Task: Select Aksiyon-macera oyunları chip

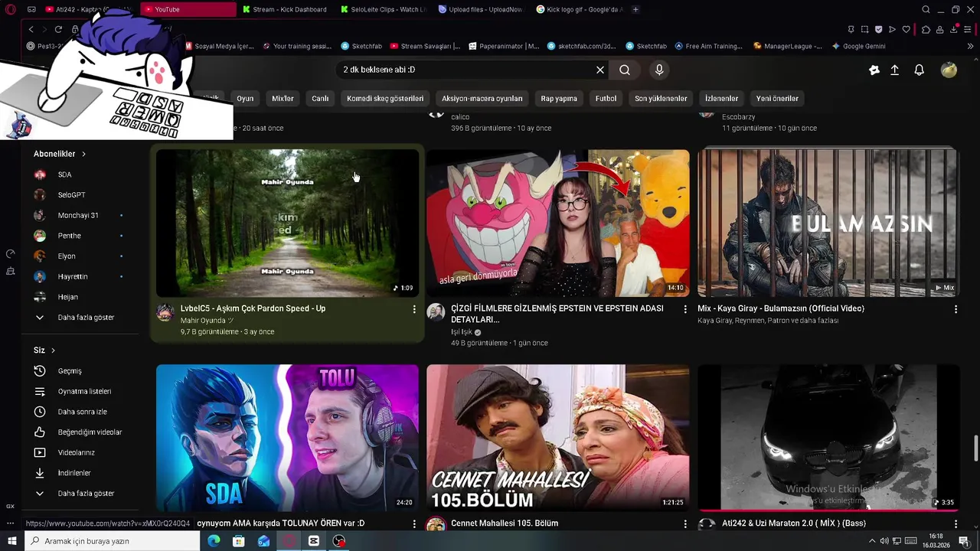Action: point(482,98)
